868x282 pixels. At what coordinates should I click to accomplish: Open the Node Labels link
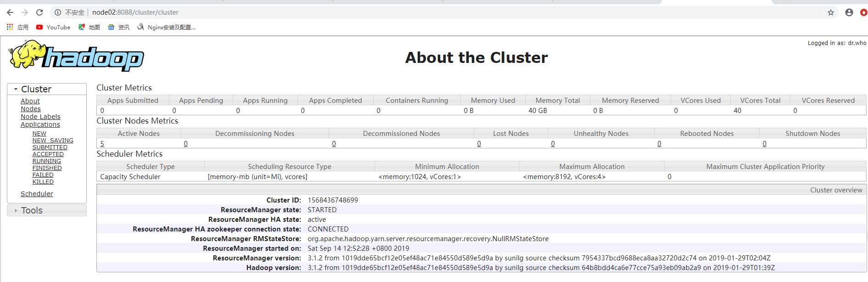click(40, 117)
